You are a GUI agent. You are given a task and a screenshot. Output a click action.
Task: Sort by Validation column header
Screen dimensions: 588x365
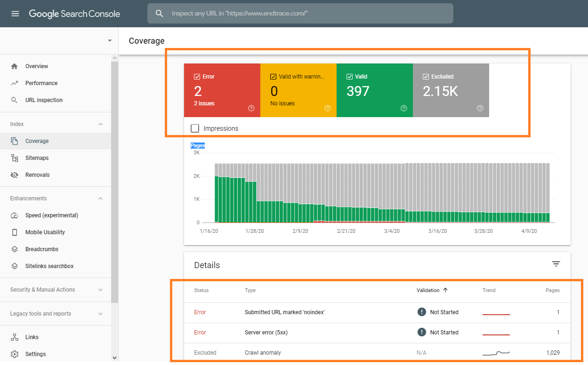click(428, 290)
